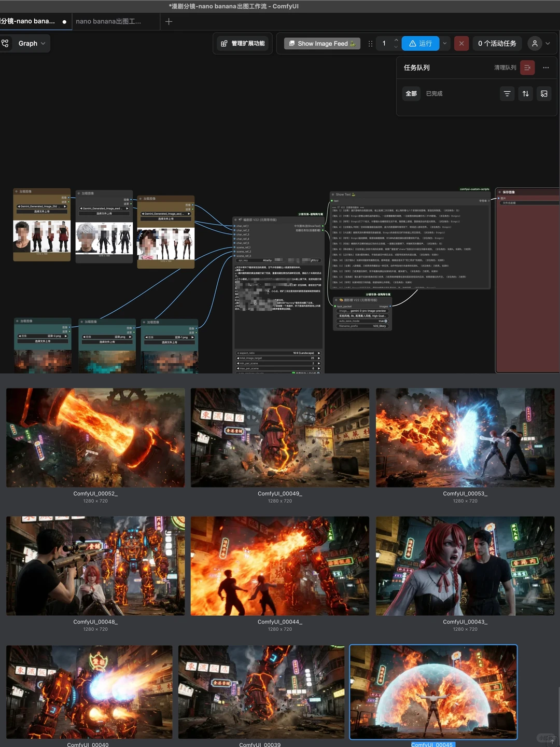The width and height of the screenshot is (560, 747).
Task: Expand the Graph dropdown
Action: coord(43,44)
